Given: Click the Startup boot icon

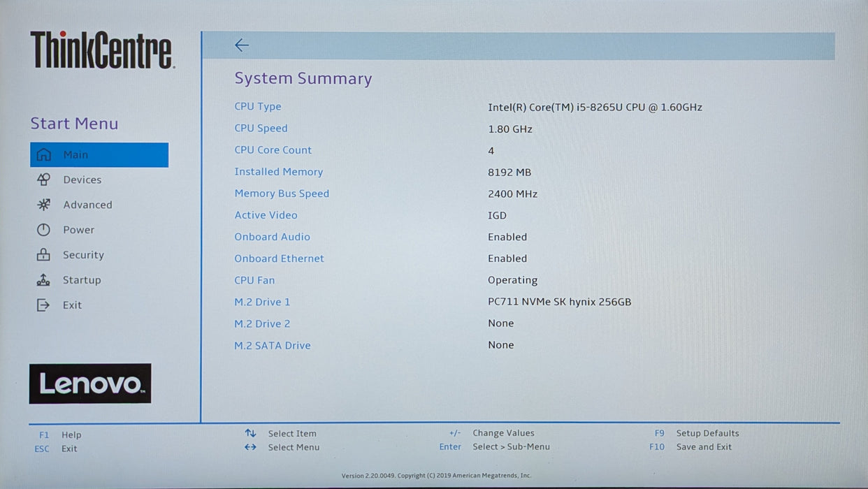Looking at the screenshot, I should coord(43,280).
